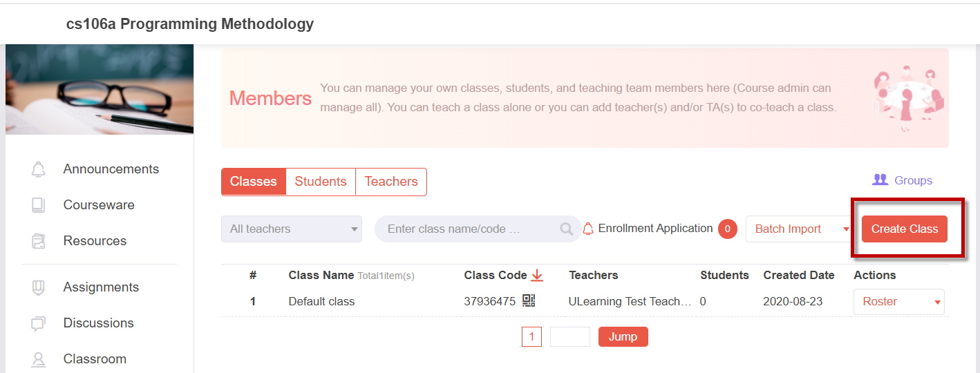Open the All teachers dropdown
Viewport: 980px width, 373px height.
click(x=292, y=229)
